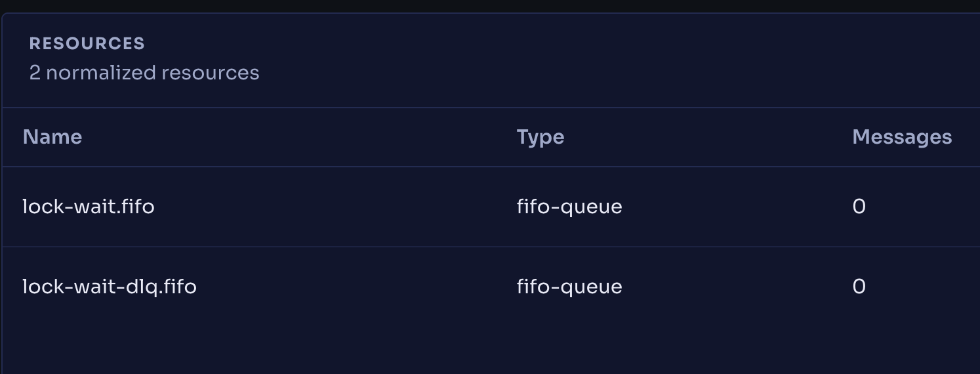The width and height of the screenshot is (980, 374).
Task: Sort by the Name column header
Action: coord(52,136)
